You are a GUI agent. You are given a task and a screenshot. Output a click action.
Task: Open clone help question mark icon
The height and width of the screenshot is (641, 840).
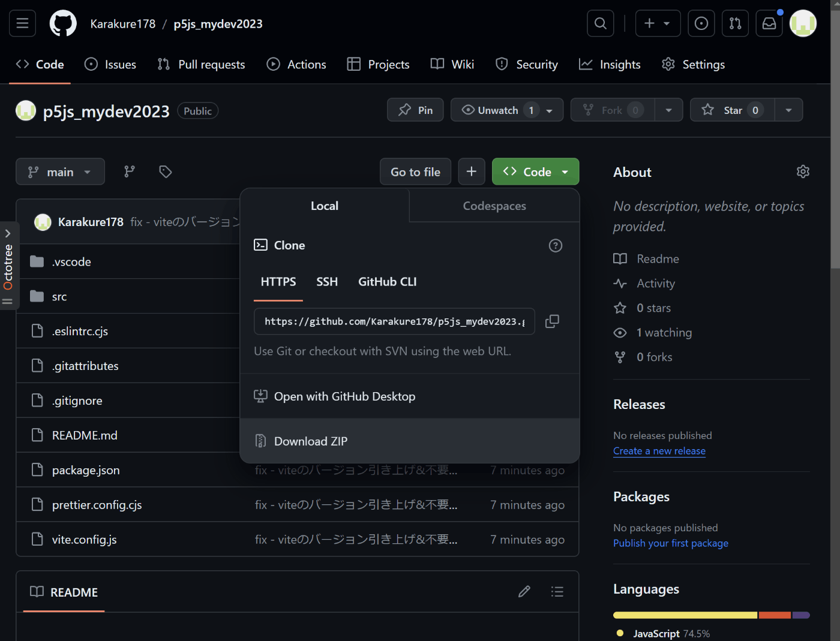pyautogui.click(x=556, y=245)
